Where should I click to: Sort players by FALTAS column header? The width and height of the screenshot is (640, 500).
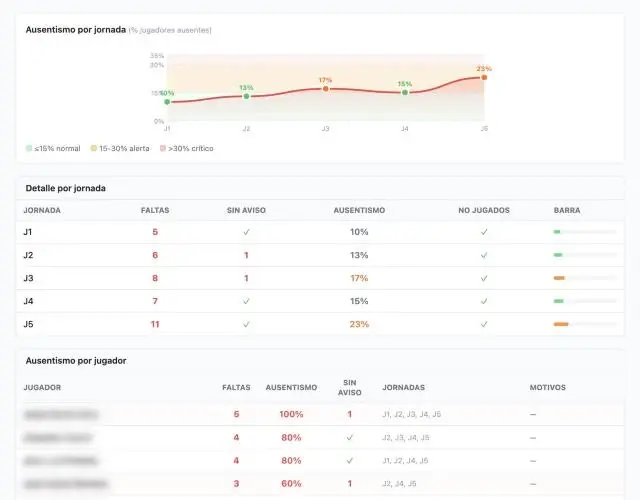click(x=236, y=387)
